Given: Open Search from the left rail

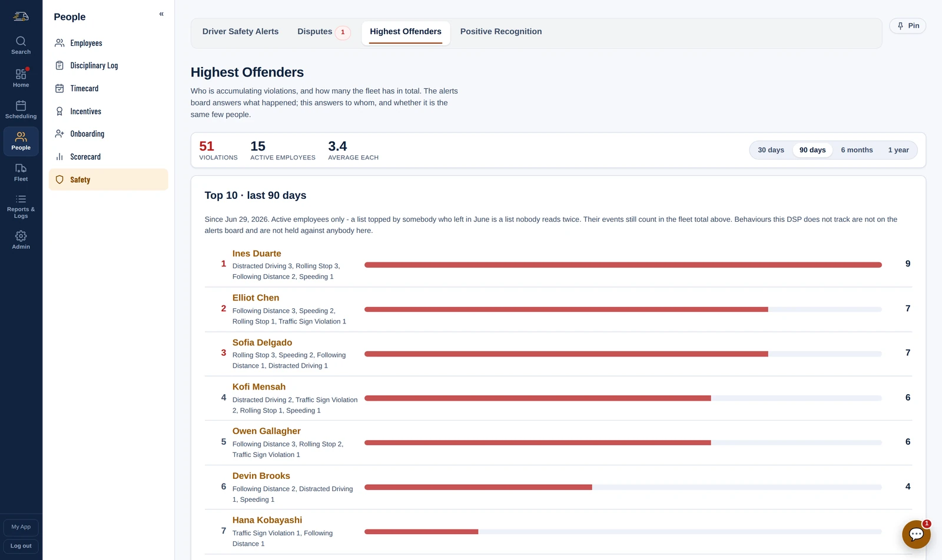Looking at the screenshot, I should 21,45.
